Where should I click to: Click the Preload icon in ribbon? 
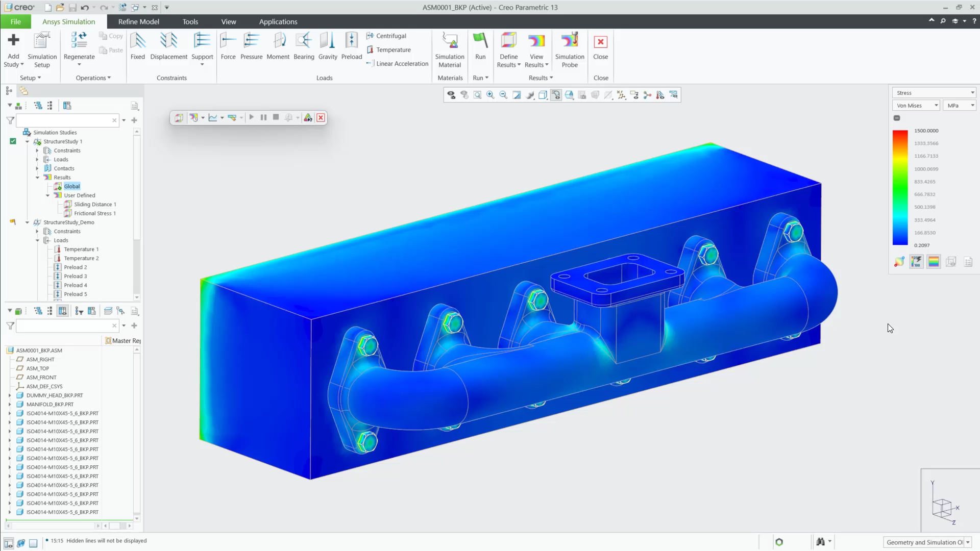(x=352, y=46)
